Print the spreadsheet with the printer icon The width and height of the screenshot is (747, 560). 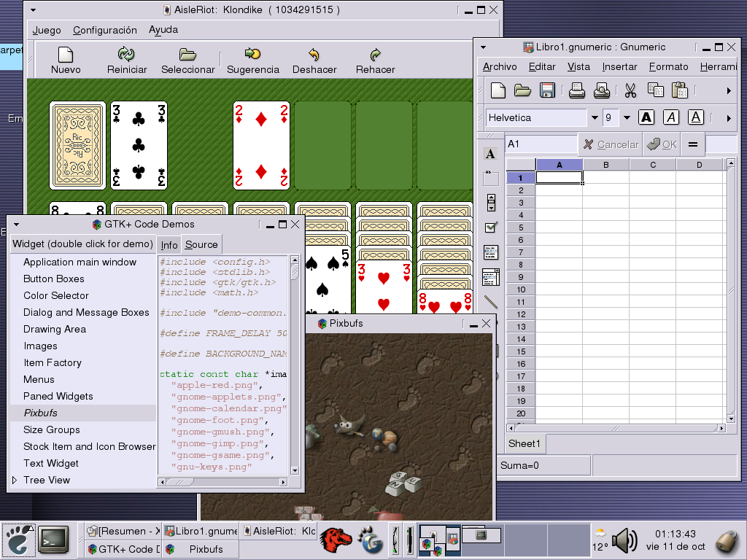577,90
